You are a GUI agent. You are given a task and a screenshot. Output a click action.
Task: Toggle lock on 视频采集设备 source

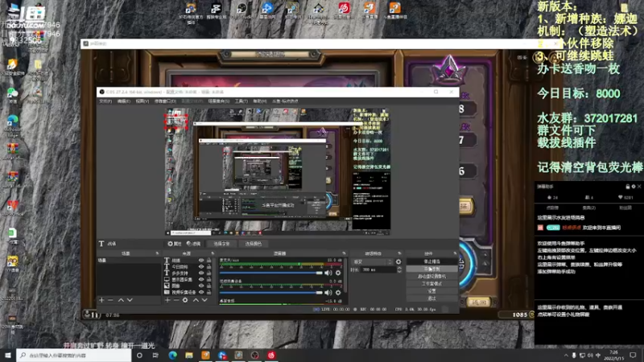point(208,292)
